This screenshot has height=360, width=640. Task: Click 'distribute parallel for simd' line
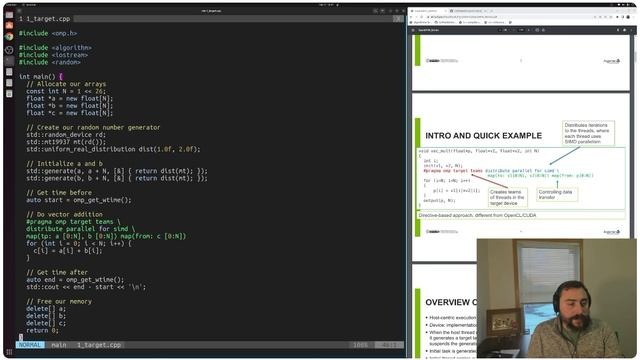(x=80, y=229)
